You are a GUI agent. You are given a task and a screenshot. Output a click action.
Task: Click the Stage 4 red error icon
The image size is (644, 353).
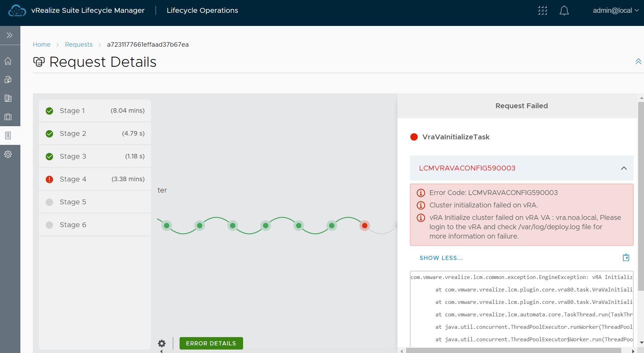pos(49,179)
